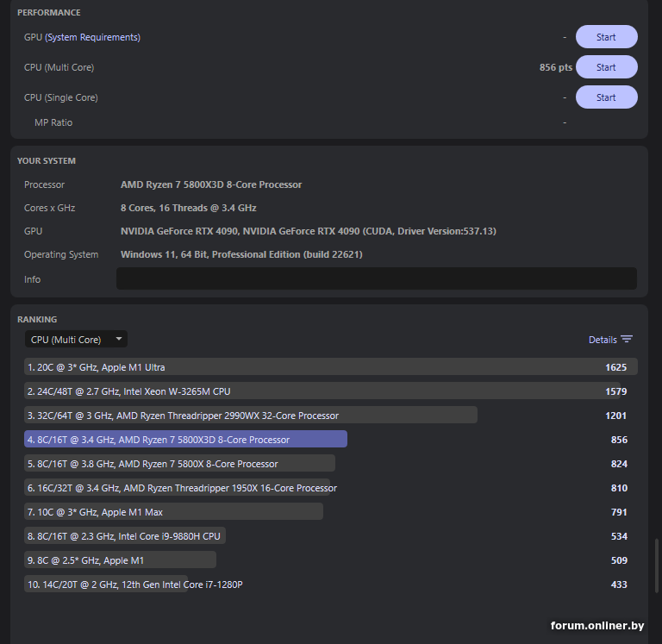Click the Info text field
662x644 pixels.
(x=376, y=278)
